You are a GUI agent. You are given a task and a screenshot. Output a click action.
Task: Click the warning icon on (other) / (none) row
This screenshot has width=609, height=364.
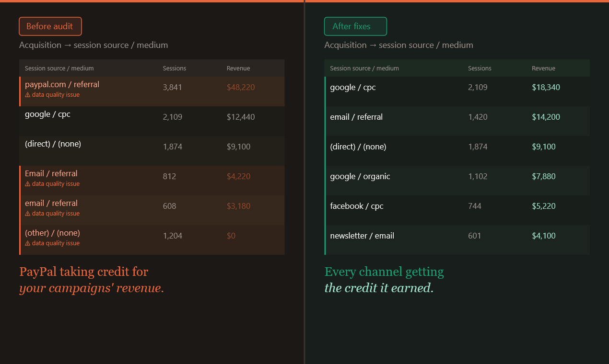tap(28, 243)
